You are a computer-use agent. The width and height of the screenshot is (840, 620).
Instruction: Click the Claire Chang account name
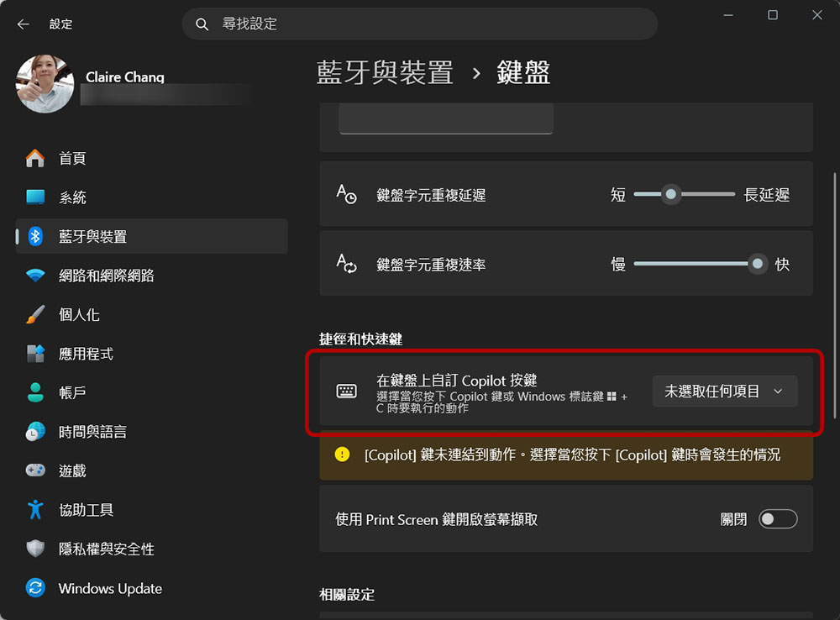pos(125,77)
